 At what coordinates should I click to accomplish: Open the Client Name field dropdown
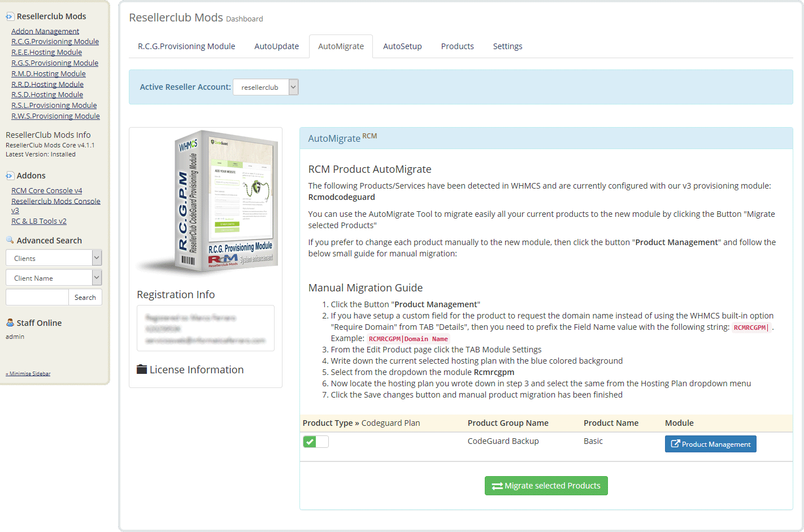(54, 278)
